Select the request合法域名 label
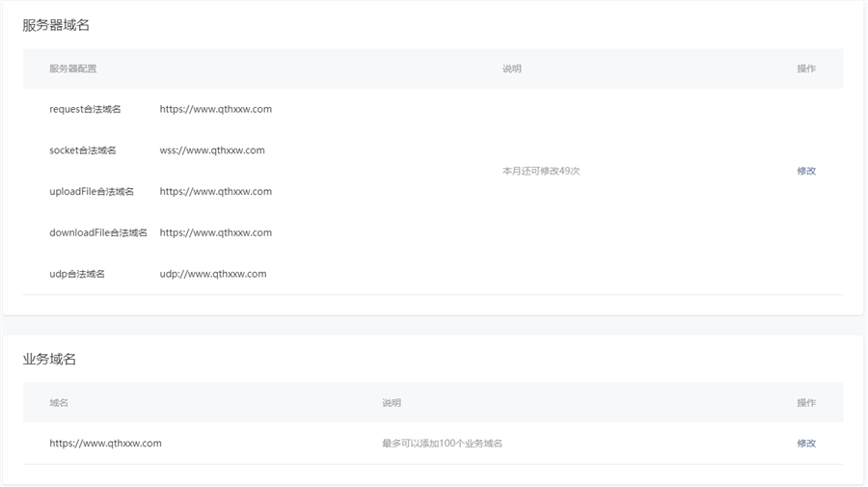868x487 pixels. coord(85,109)
